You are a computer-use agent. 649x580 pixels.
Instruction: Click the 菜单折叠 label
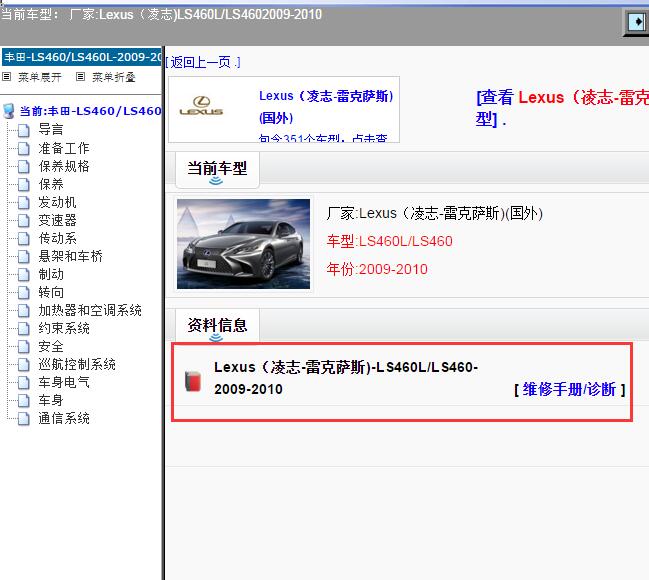(114, 77)
